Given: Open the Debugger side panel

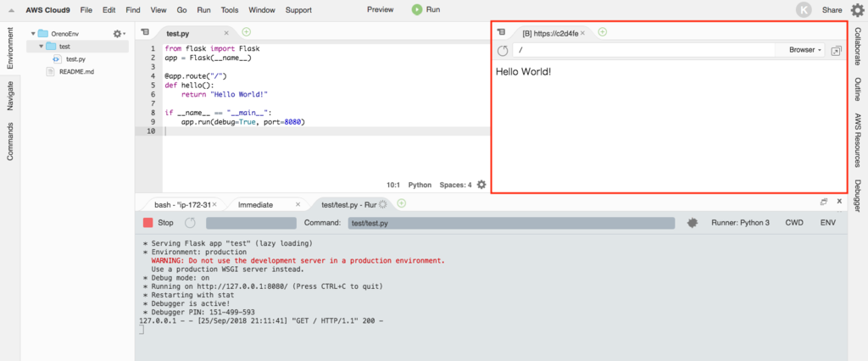Looking at the screenshot, I should point(858,196).
